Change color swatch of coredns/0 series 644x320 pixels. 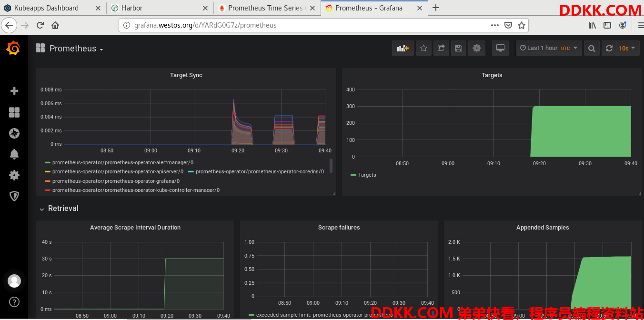coord(191,172)
